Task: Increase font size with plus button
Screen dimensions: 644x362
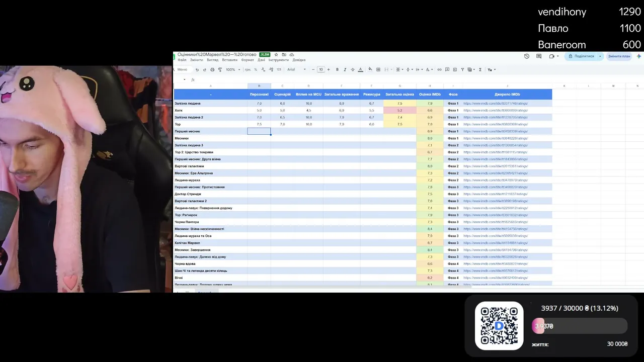Action: 329,69
